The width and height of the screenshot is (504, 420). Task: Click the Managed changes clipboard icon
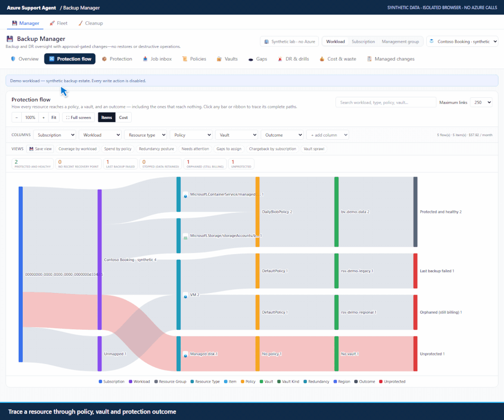point(369,59)
